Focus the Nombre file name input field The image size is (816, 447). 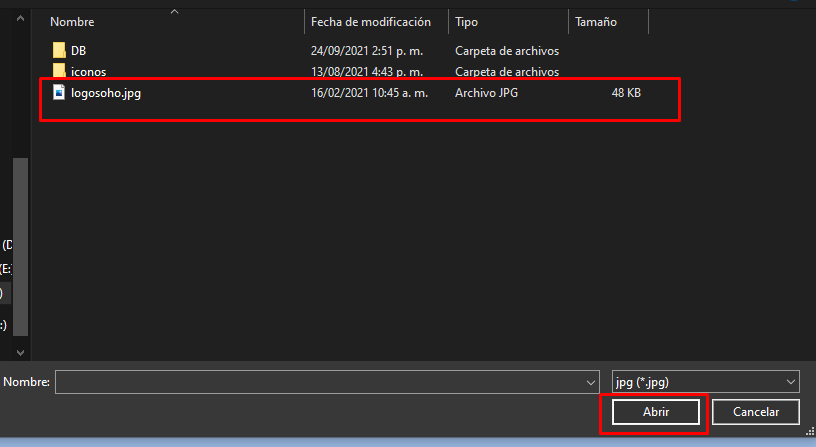pos(320,382)
